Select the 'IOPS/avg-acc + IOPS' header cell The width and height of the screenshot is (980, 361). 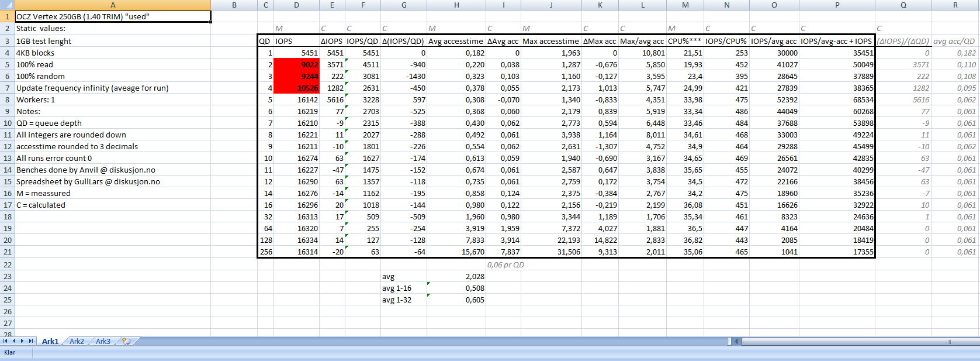(837, 41)
